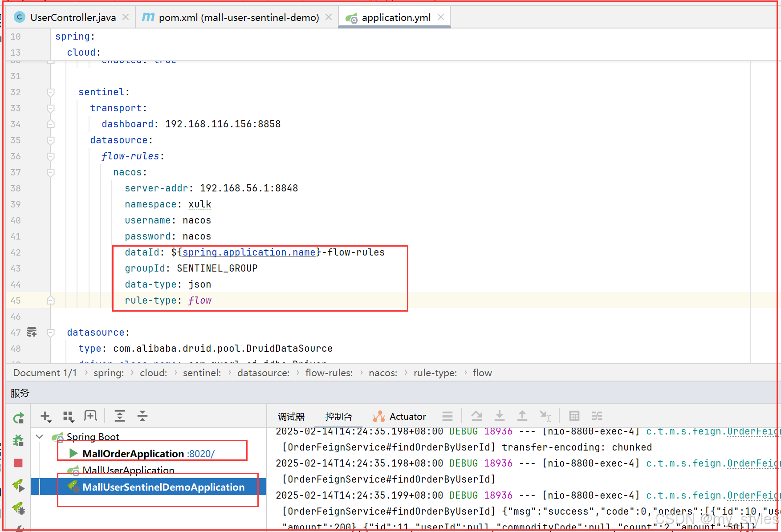Select the 'sentinel:' breadcrumb
Screen dimensions: 781x532
click(x=202, y=373)
